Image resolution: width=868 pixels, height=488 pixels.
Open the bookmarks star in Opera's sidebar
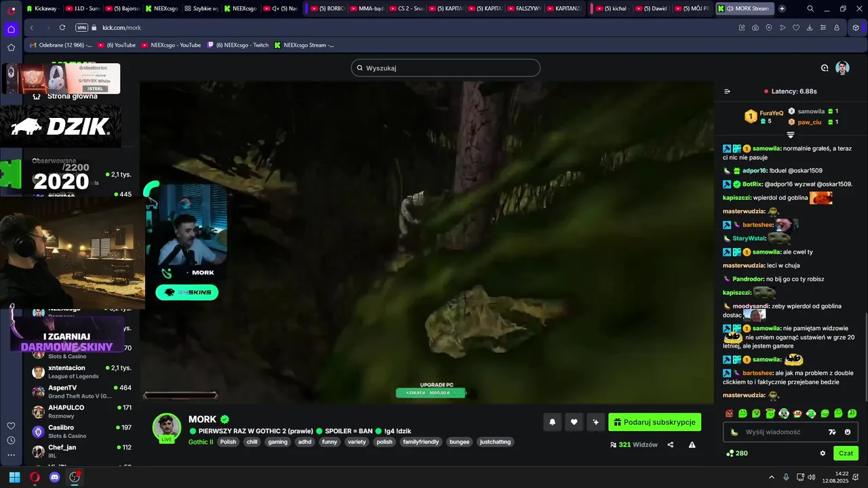coord(11,47)
